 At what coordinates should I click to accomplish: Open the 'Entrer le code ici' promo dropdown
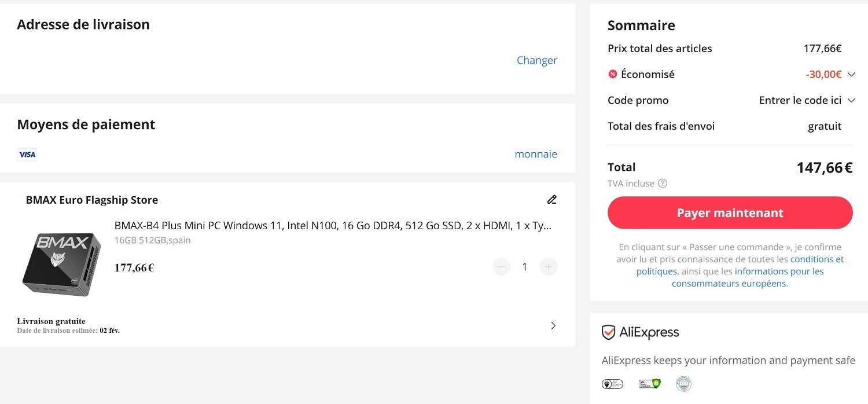(807, 100)
